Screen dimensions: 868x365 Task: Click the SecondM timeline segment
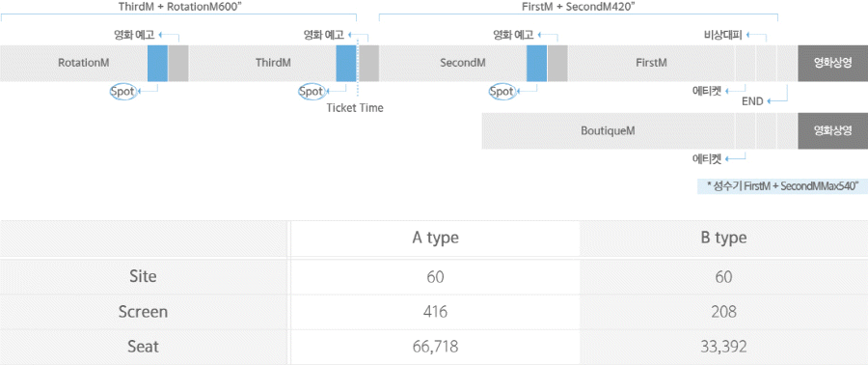pyautogui.click(x=453, y=63)
